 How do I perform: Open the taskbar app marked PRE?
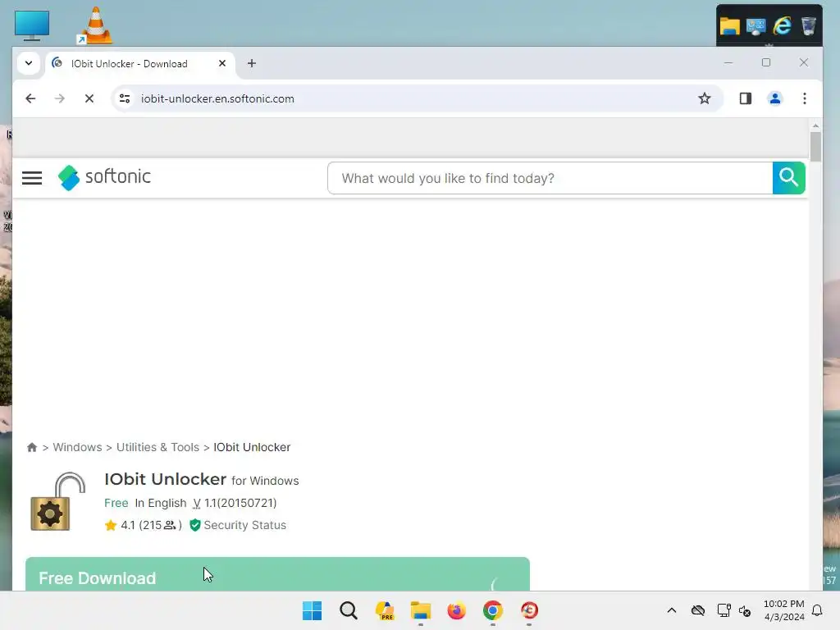pos(385,610)
